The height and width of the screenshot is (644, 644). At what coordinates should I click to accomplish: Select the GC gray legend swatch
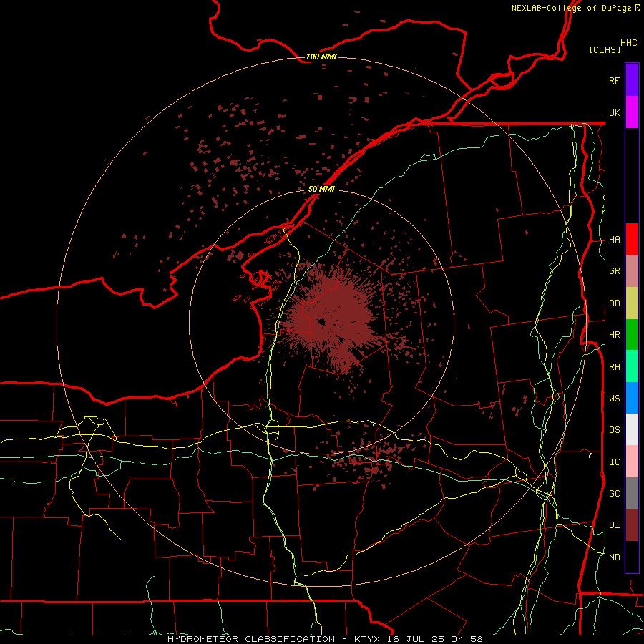click(x=632, y=493)
